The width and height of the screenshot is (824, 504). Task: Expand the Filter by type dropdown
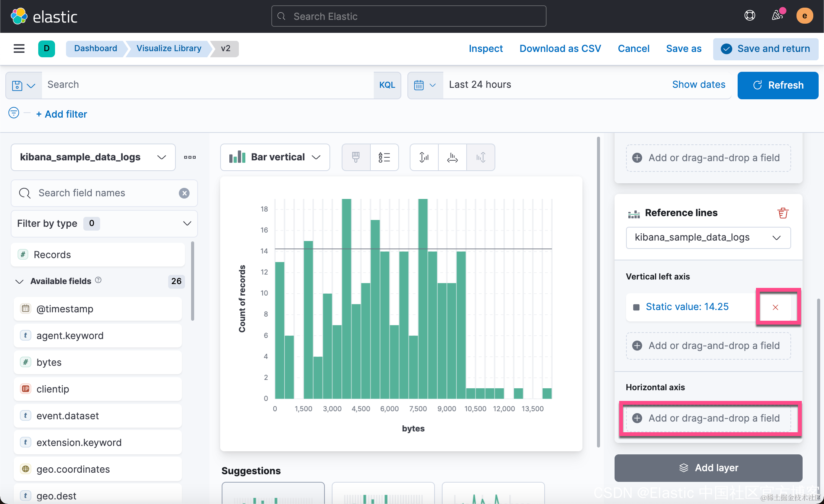tap(104, 223)
